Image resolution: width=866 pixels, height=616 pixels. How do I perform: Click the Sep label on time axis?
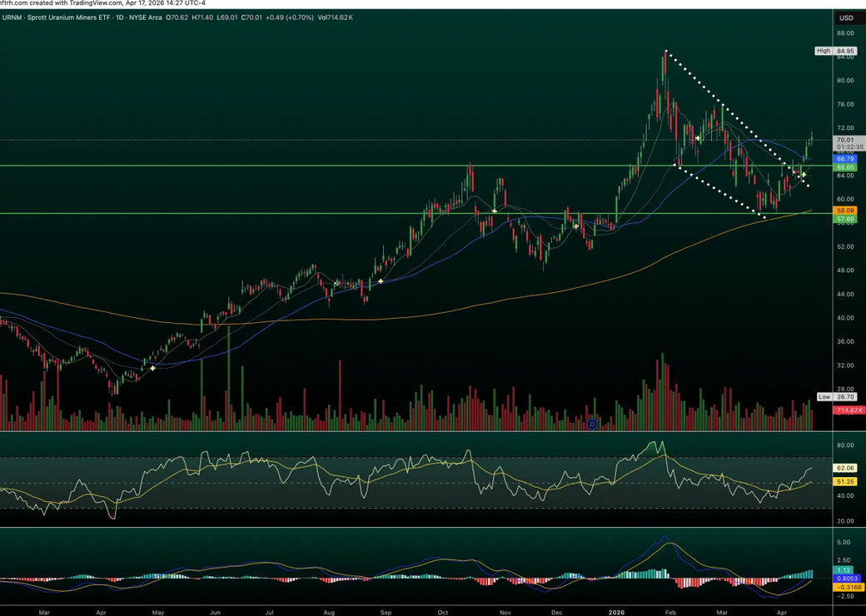point(386,610)
